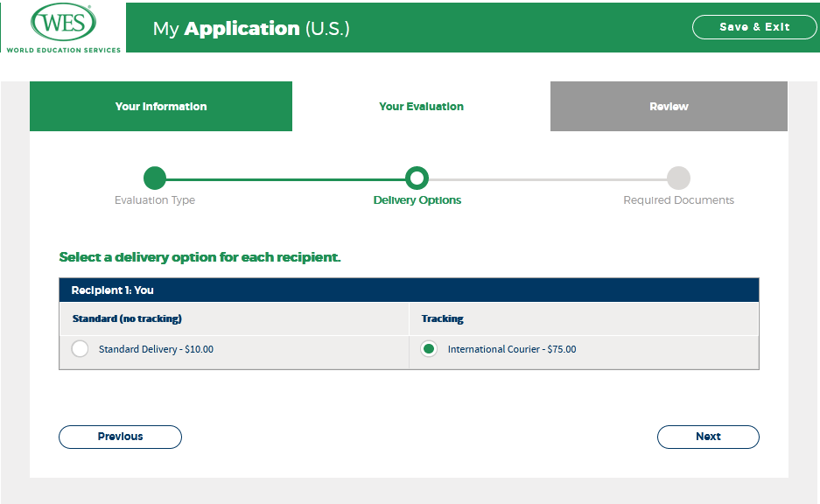Switch to the Your Information tab
The height and width of the screenshot is (504, 820).
(x=161, y=107)
